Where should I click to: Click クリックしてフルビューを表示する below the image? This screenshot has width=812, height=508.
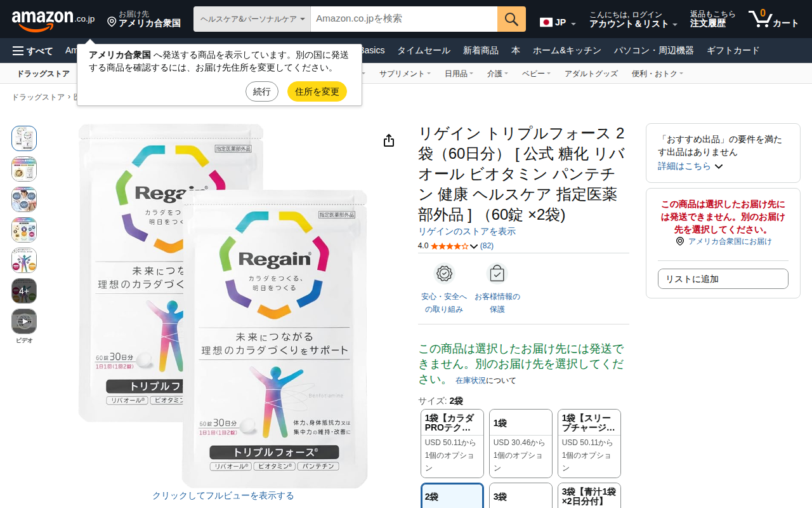point(223,495)
